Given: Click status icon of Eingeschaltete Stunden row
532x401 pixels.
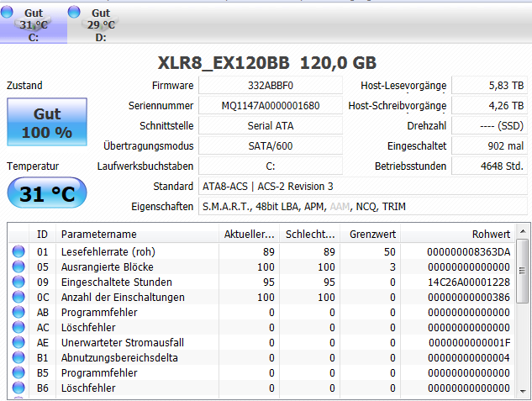Looking at the screenshot, I should tap(18, 282).
